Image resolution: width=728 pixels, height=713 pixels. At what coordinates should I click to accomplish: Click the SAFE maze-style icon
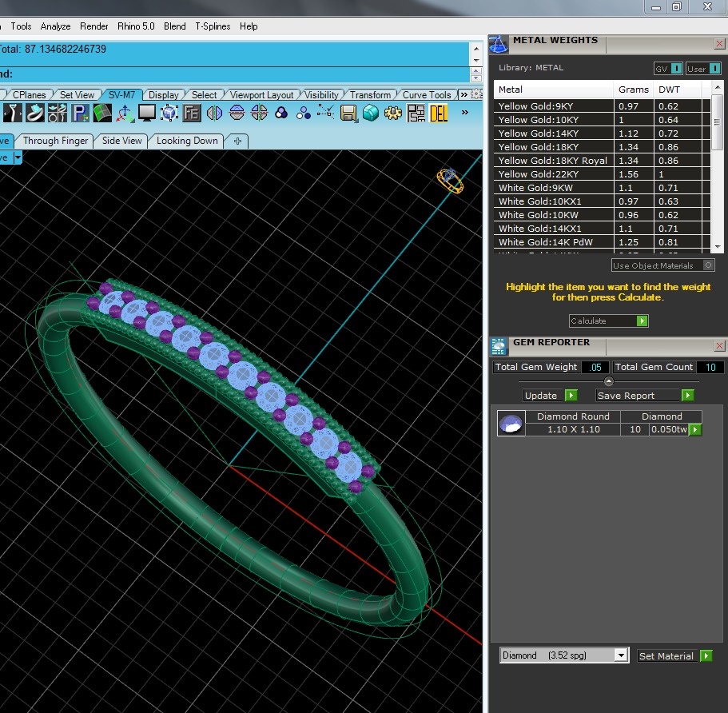pyautogui.click(x=416, y=113)
